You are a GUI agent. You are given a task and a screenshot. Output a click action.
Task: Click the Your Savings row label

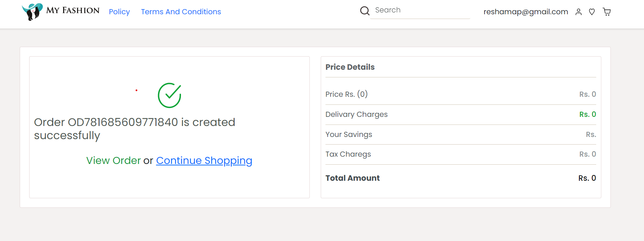[349, 134]
